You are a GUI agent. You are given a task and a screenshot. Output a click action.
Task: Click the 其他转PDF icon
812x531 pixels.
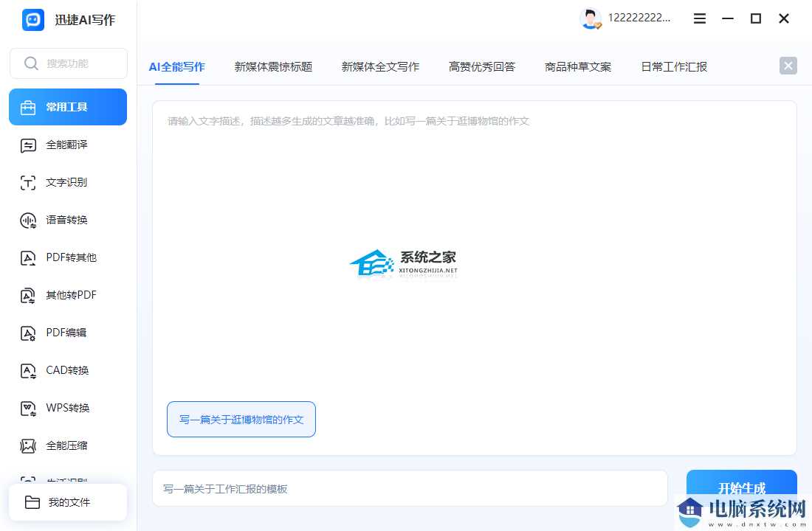28,296
